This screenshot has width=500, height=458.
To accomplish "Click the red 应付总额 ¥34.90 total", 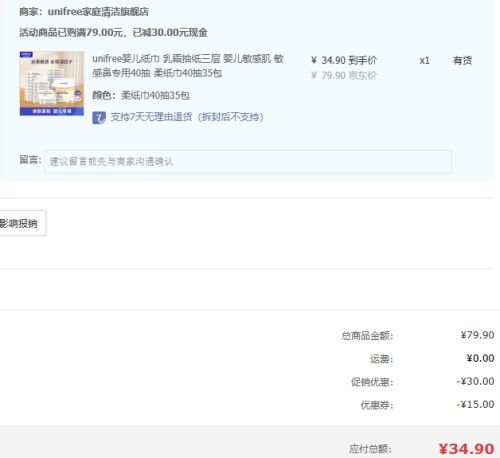I will click(466, 449).
